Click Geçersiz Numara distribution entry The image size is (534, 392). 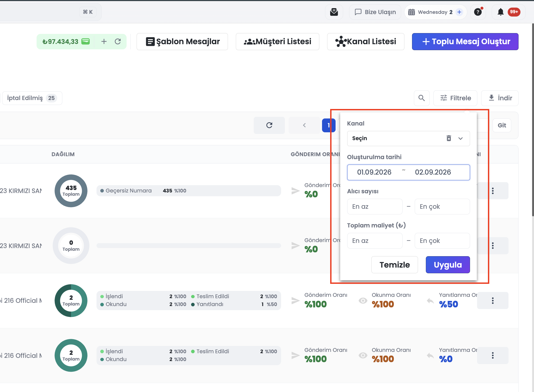pos(143,191)
